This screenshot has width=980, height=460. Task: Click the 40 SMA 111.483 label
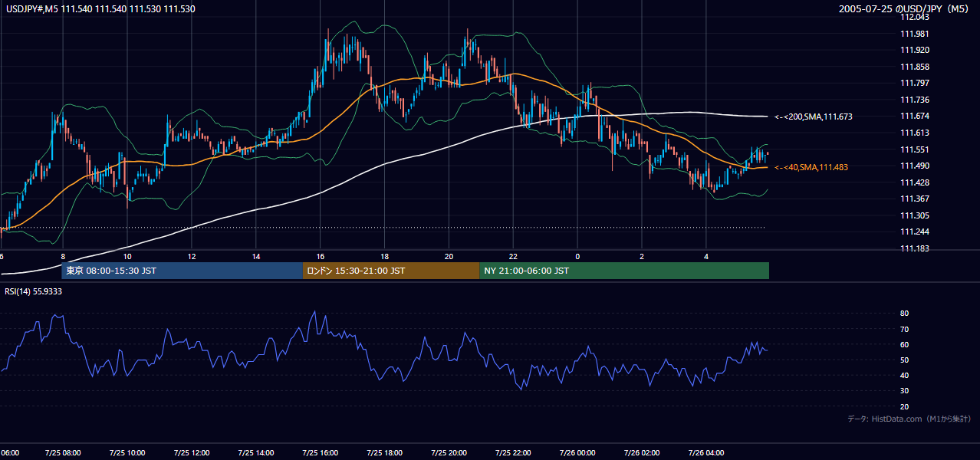click(811, 167)
